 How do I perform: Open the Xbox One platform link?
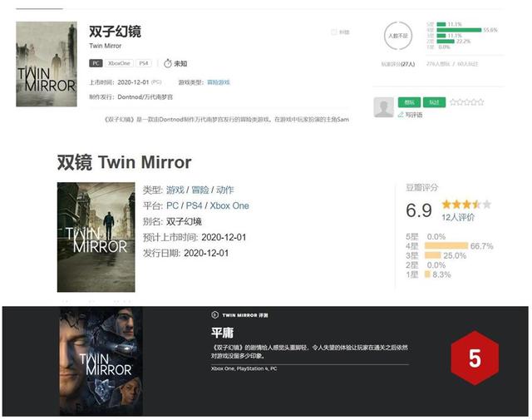coord(229,205)
